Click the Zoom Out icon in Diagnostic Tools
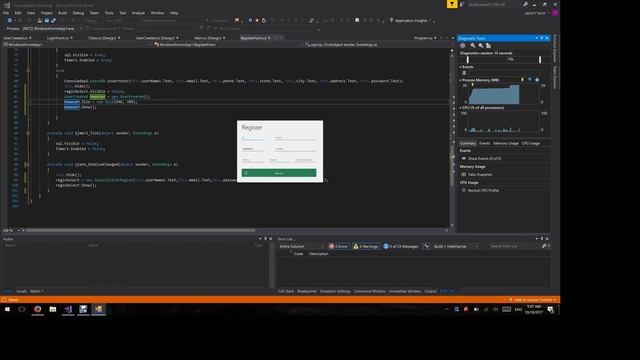 click(x=481, y=46)
